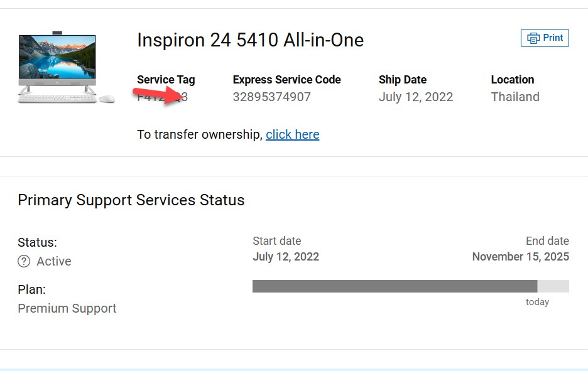Click the question mark icon beside Active

pos(24,261)
